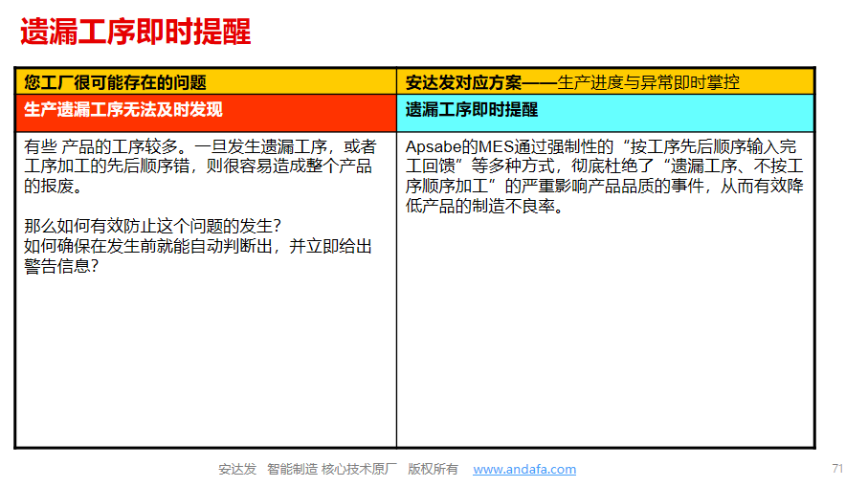
Task: Click the cyan cell 遗漏工序即时提醒
Action: pyautogui.click(x=606, y=113)
